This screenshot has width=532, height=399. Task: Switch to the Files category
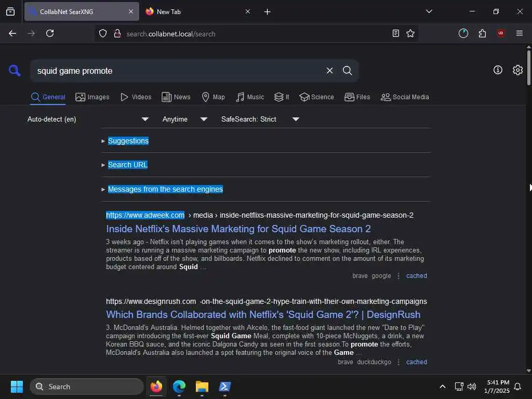[x=357, y=97]
